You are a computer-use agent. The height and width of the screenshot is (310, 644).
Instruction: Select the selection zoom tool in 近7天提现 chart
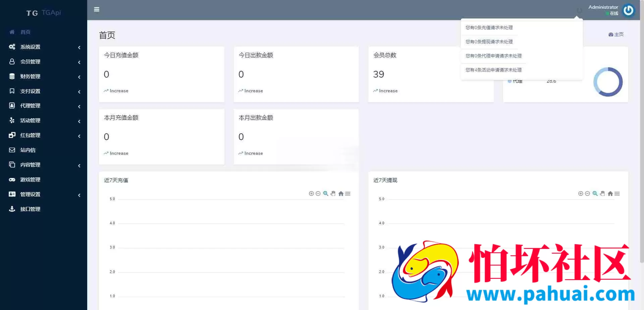[x=595, y=193]
